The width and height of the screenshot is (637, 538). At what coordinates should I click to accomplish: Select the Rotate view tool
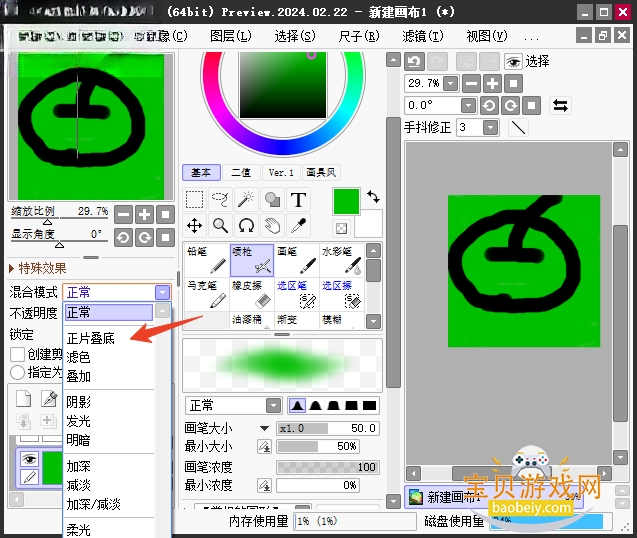coord(246,226)
